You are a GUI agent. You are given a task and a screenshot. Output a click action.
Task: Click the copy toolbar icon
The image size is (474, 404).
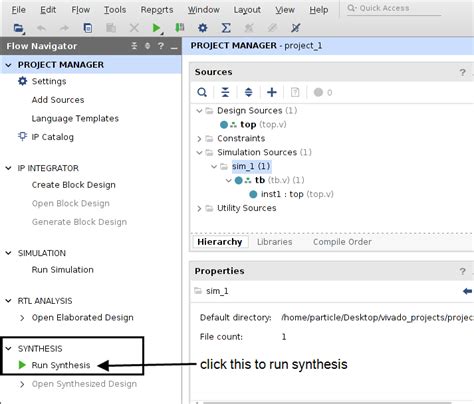(88, 28)
